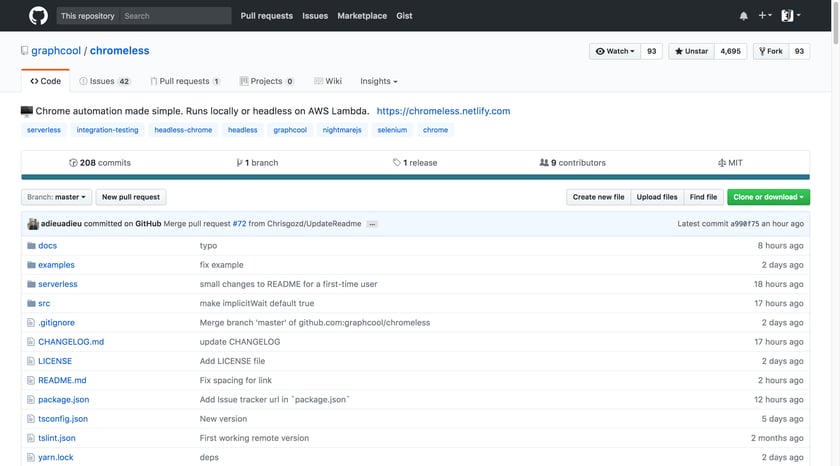Open the user avatar menu
Image resolution: width=840 pixels, height=466 pixels.
791,16
